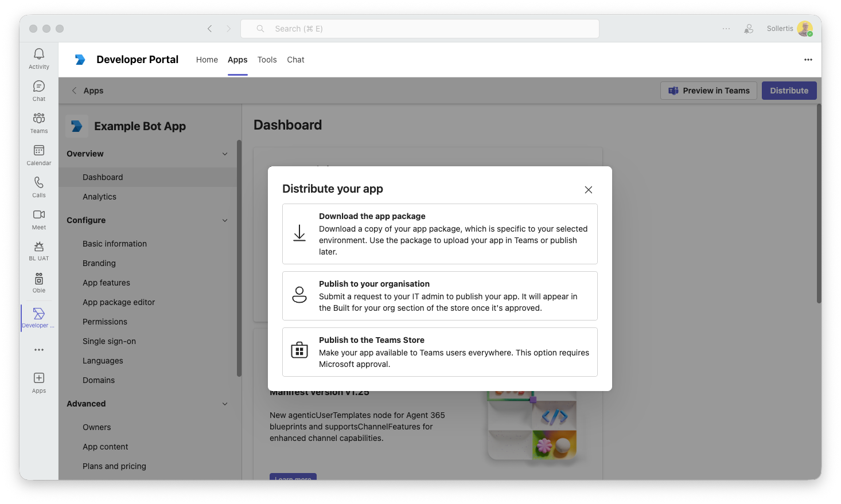Select Analytics in the sidebar
841x504 pixels.
pyautogui.click(x=148, y=197)
